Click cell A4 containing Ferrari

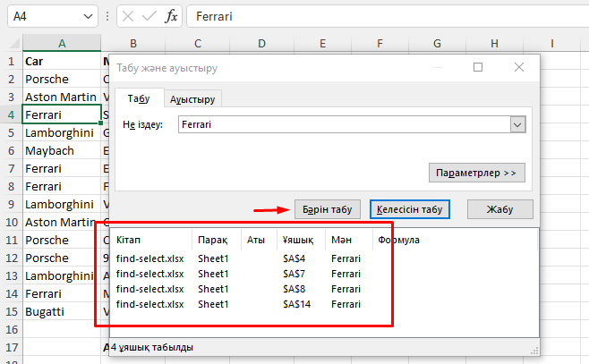tap(62, 114)
